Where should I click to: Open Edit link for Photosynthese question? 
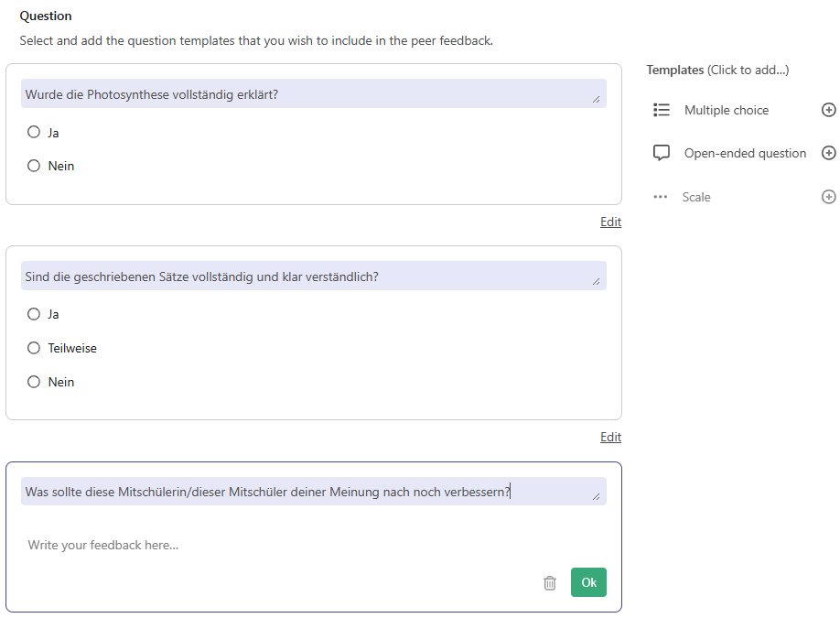tap(610, 222)
